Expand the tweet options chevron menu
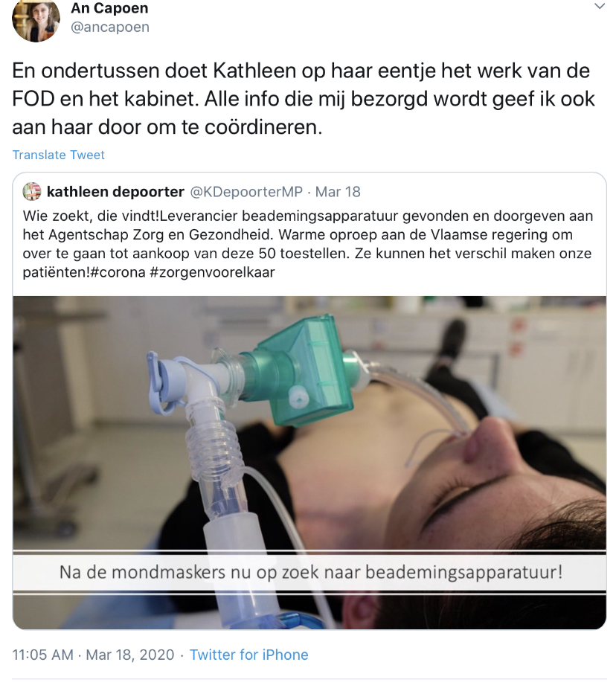The width and height of the screenshot is (616, 694). point(599,7)
